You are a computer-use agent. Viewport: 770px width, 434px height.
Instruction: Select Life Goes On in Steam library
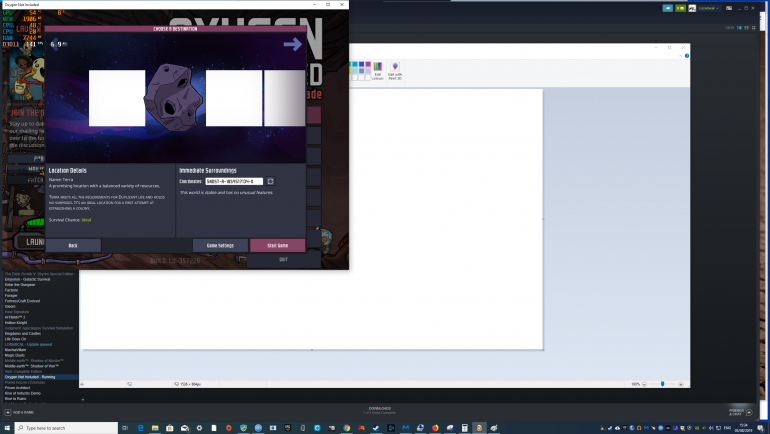(16, 339)
